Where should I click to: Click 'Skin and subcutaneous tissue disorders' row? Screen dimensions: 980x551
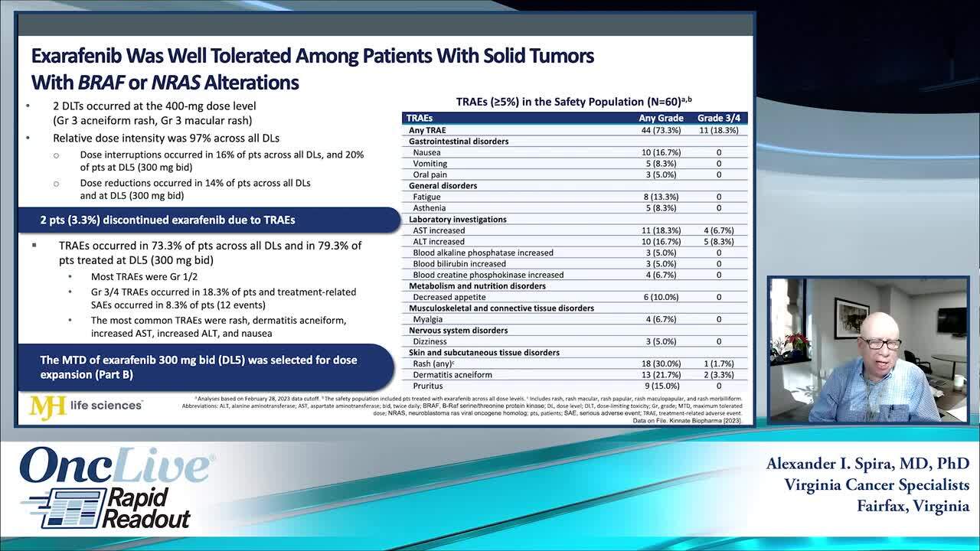(576, 353)
